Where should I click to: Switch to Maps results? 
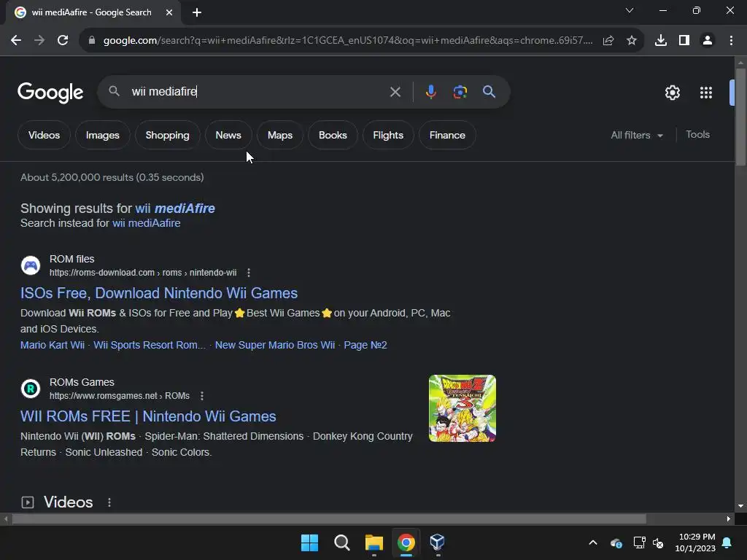click(280, 135)
